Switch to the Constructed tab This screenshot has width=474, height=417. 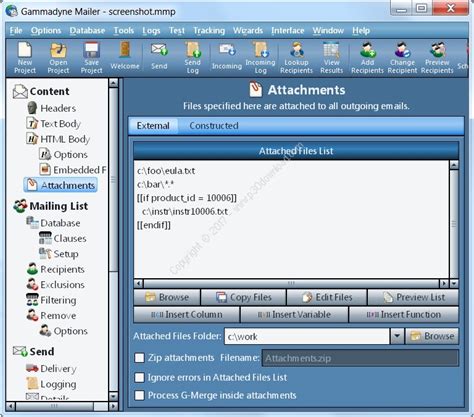[x=214, y=126]
